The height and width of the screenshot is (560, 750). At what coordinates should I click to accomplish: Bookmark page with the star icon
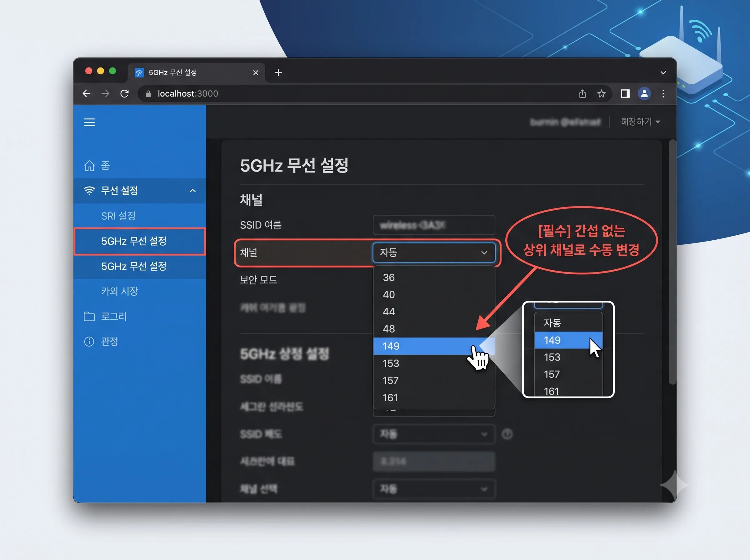(601, 93)
